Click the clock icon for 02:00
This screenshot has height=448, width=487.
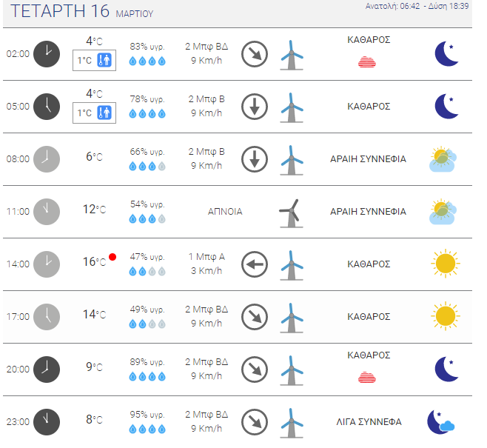(x=47, y=54)
